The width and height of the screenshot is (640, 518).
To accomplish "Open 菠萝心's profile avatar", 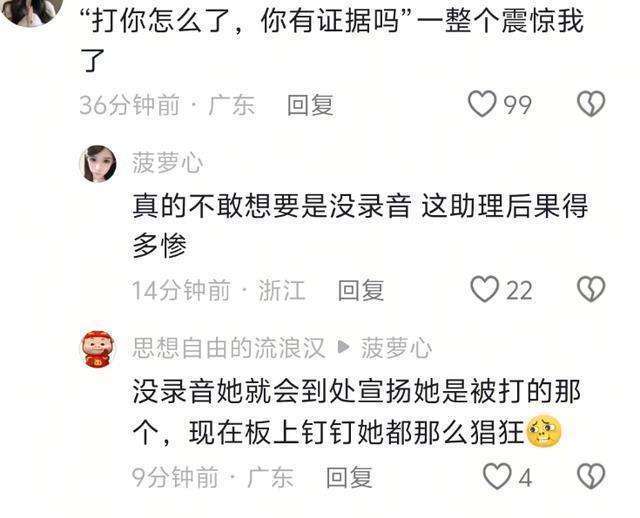I will coord(98,164).
